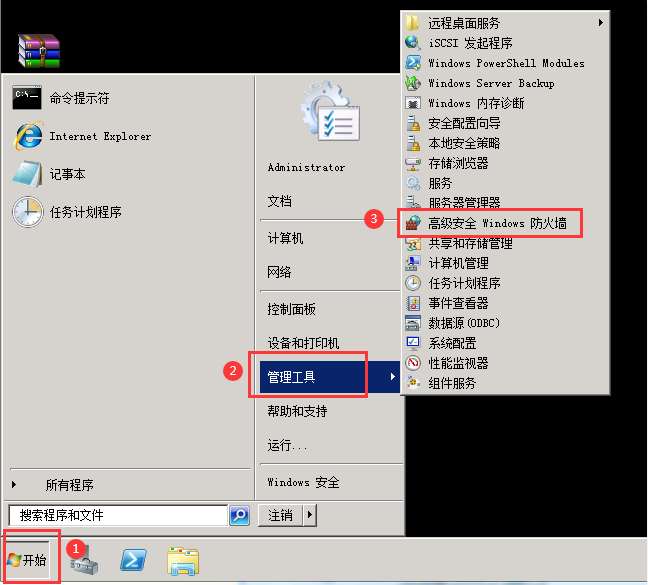Click the Server Manager toolbox taskbar icon
This screenshot has height=585, width=648.
[84, 561]
